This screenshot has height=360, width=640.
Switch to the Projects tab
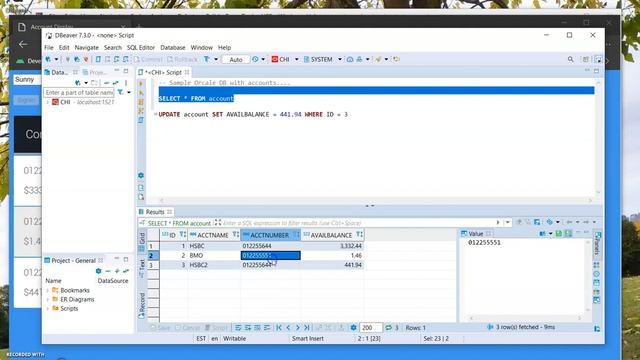point(95,72)
